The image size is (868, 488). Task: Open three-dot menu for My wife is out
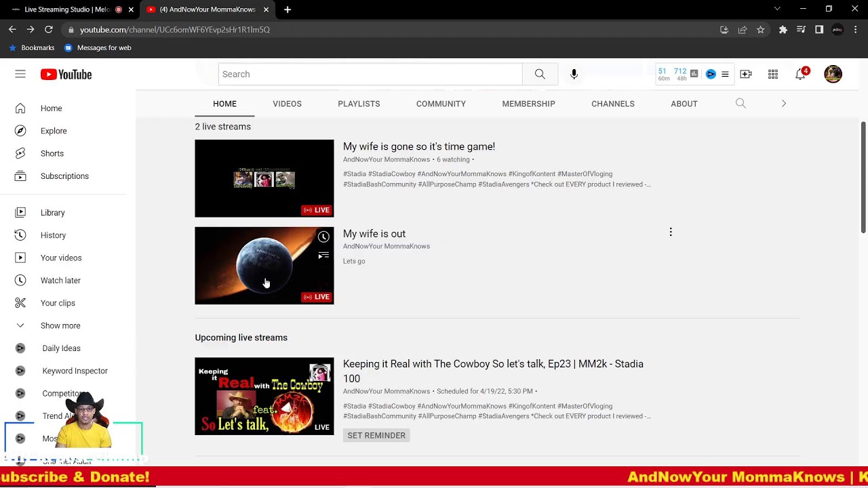tap(671, 232)
